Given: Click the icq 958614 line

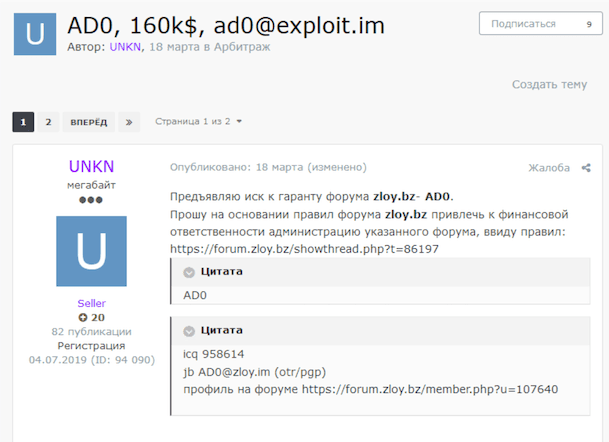Looking at the screenshot, I should pos(214,354).
